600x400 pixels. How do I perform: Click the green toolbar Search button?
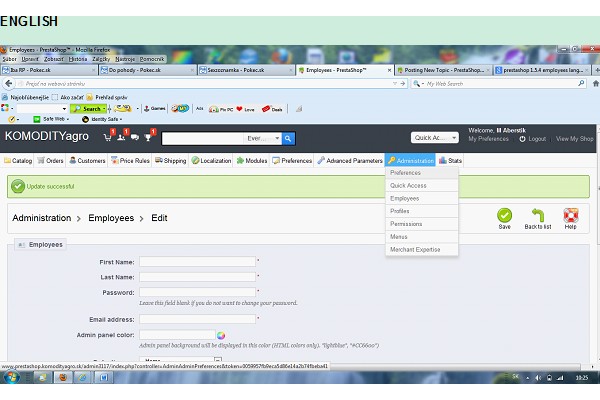(x=88, y=109)
